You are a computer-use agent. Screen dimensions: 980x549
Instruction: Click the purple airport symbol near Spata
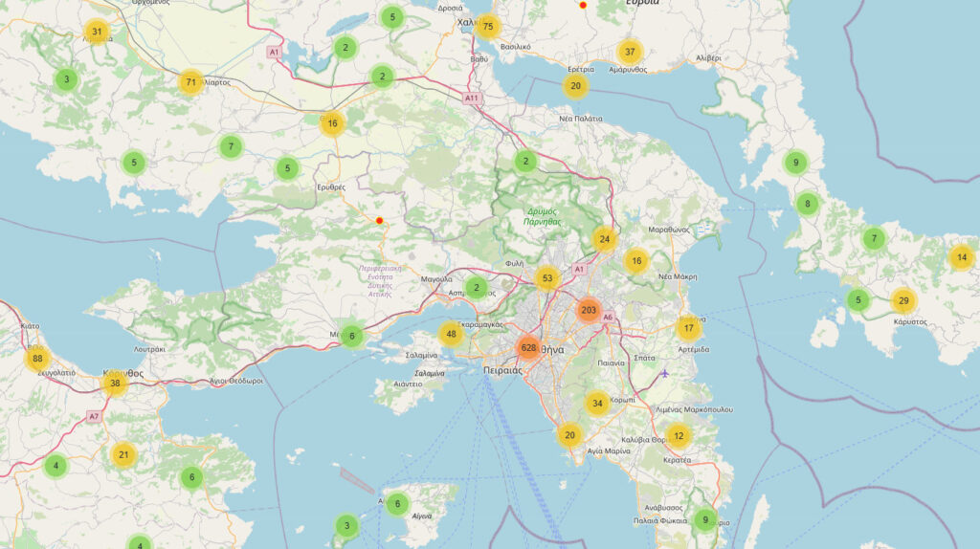(x=665, y=373)
